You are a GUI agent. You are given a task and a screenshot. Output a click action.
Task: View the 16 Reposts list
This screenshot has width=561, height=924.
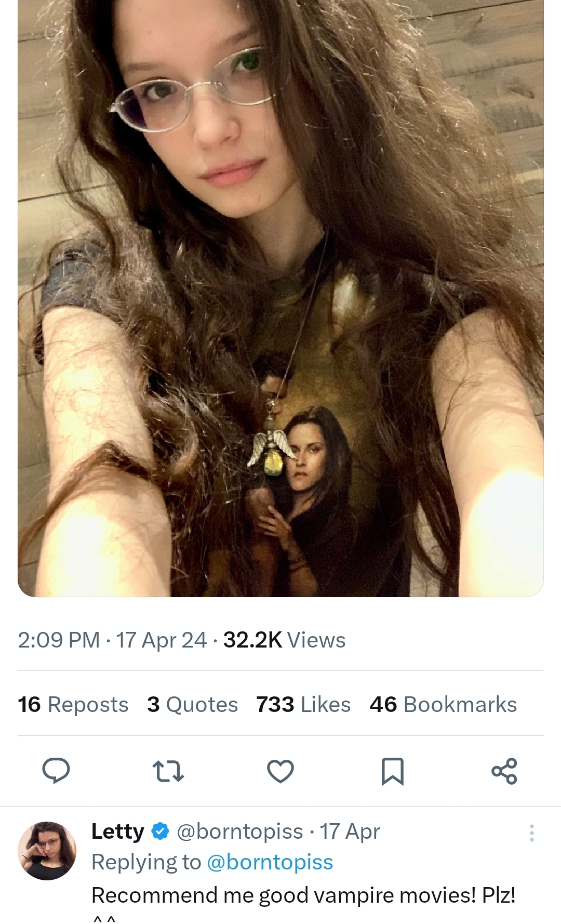pyautogui.click(x=73, y=705)
